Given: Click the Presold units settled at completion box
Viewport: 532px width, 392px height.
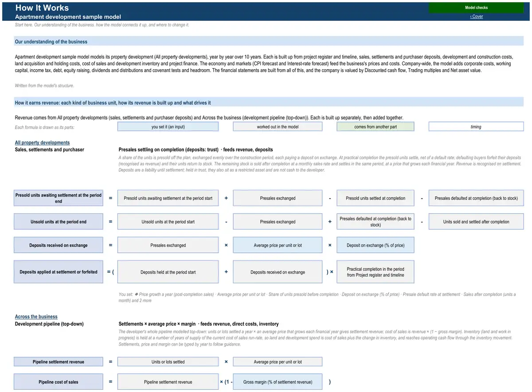Looking at the screenshot, I should [376, 198].
